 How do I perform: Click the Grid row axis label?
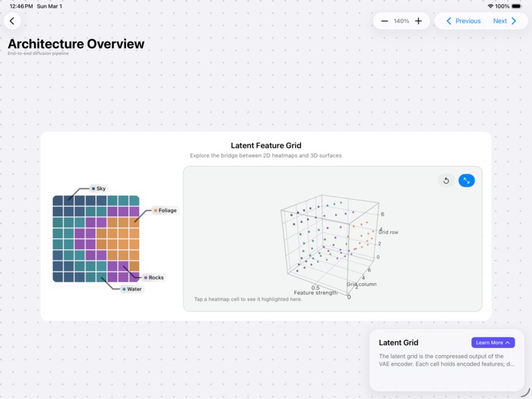tap(389, 233)
